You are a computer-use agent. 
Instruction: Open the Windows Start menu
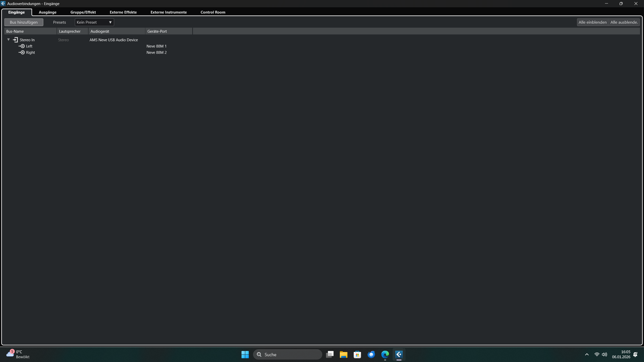pos(245,354)
